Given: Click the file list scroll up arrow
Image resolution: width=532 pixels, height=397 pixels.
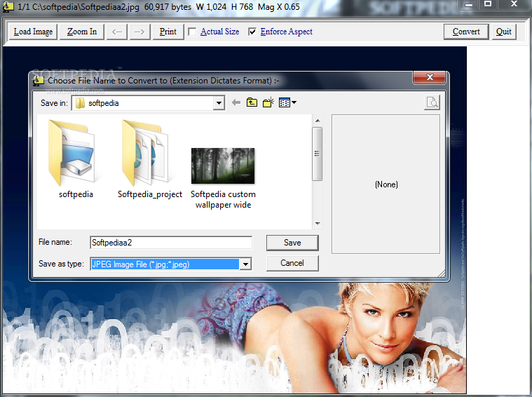Looking at the screenshot, I should click(318, 121).
